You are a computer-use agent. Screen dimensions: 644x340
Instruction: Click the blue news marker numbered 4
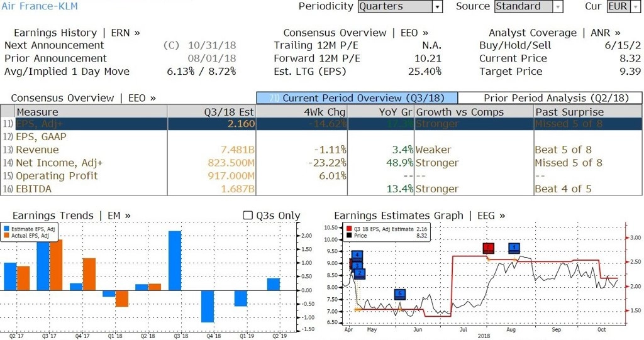coord(357,255)
